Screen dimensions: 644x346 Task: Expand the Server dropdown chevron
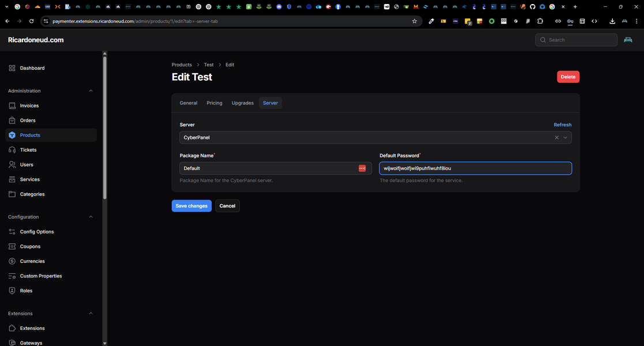coord(565,138)
